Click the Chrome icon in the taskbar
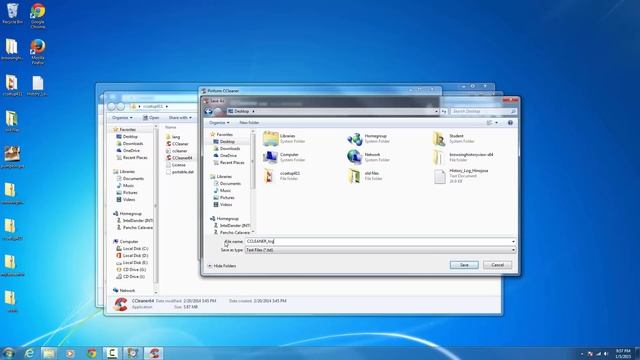 (x=91, y=353)
